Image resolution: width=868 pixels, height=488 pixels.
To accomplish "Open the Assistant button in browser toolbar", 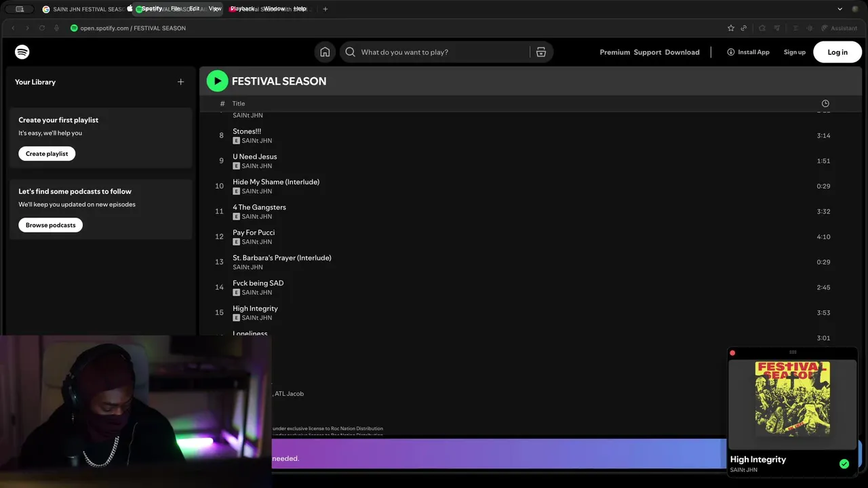I will (839, 28).
